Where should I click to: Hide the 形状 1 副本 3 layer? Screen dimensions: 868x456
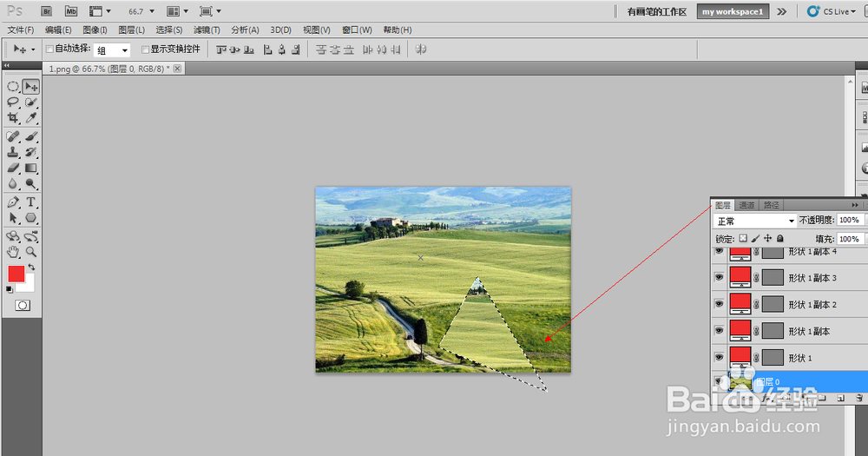(719, 277)
